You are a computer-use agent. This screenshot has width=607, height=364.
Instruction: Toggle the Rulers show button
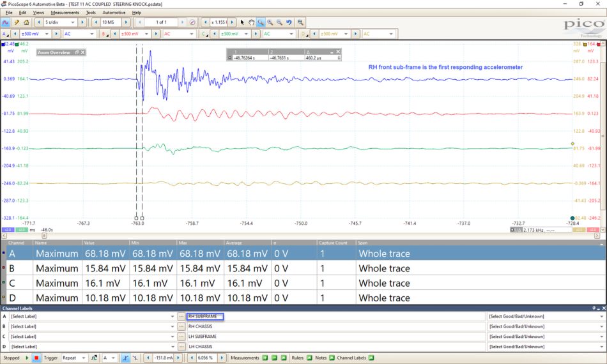(309, 358)
